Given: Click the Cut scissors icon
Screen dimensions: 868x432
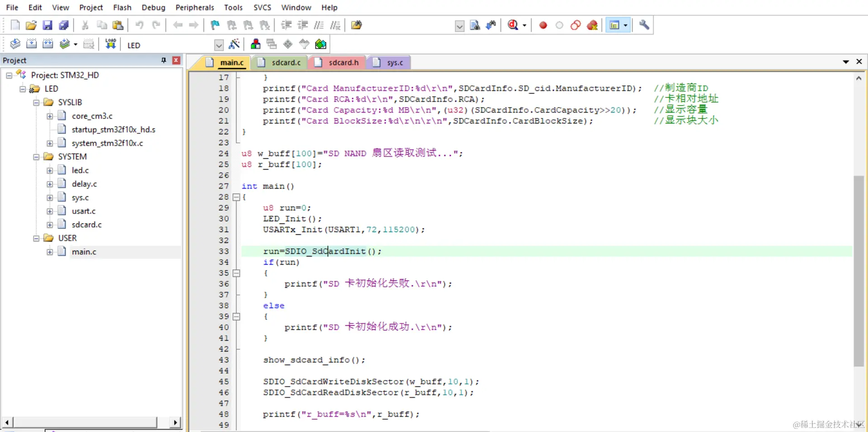Looking at the screenshot, I should tap(85, 25).
